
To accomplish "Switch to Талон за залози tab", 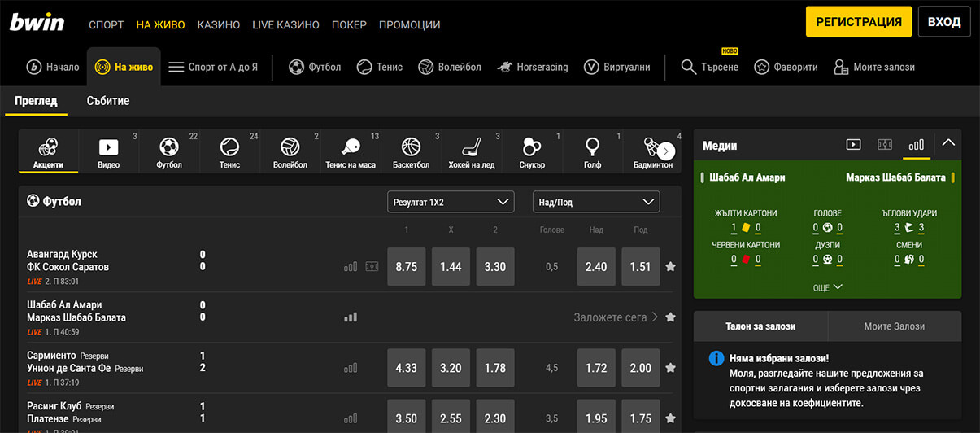I will (760, 326).
